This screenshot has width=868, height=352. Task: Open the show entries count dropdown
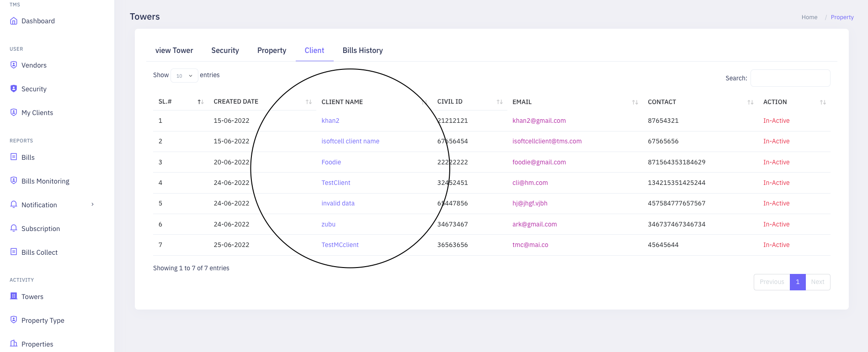tap(184, 76)
